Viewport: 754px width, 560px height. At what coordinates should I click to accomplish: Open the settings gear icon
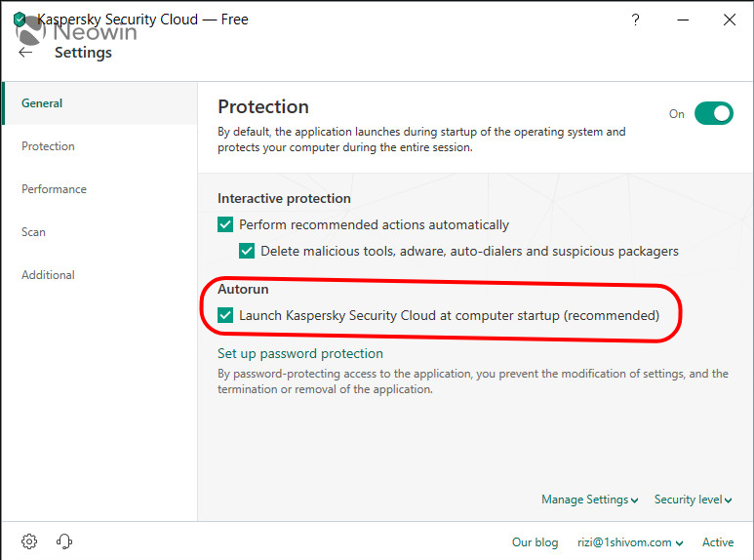click(29, 541)
